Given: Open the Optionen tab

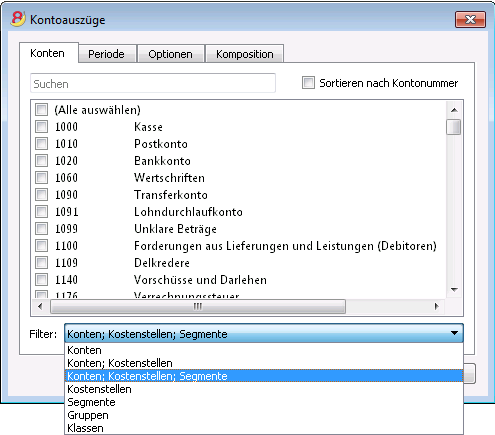Looking at the screenshot, I should pyautogui.click(x=170, y=54).
